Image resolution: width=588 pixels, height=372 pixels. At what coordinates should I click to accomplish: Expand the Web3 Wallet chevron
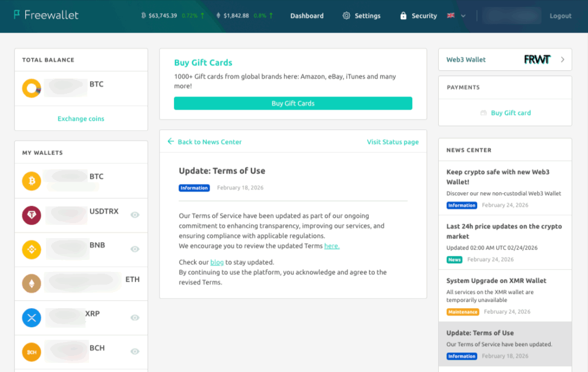tap(562, 60)
